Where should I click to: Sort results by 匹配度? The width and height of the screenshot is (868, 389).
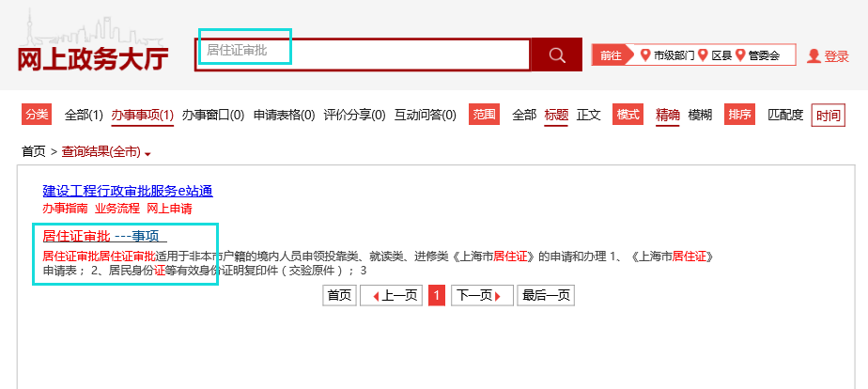click(785, 115)
